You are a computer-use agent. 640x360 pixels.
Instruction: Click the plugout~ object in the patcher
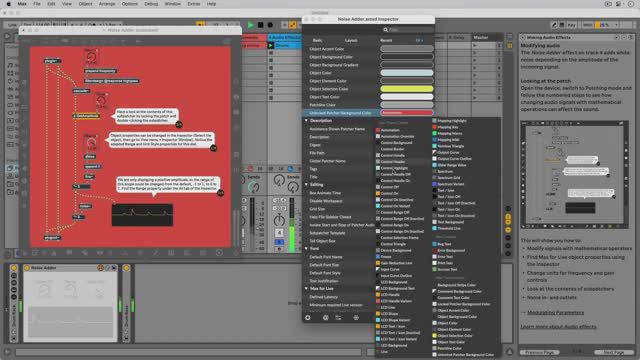(52, 238)
